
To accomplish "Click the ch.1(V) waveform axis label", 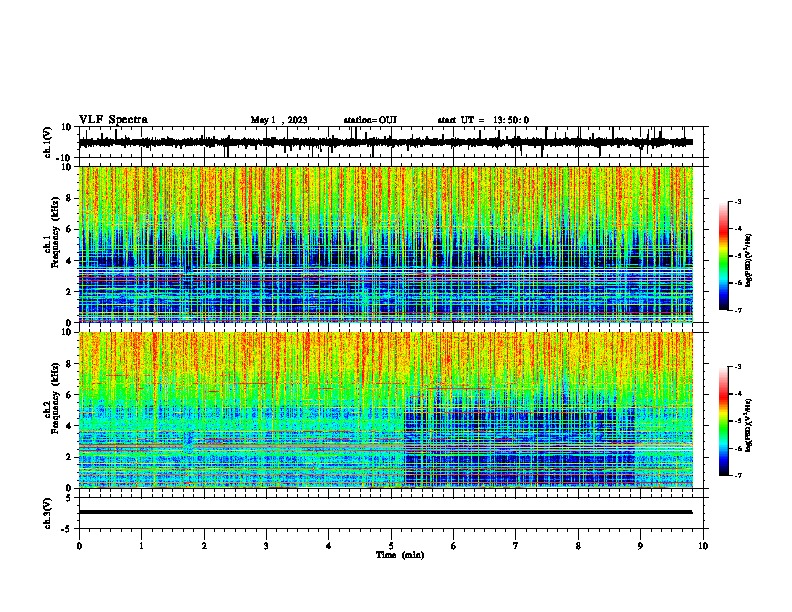I will coord(48,142).
